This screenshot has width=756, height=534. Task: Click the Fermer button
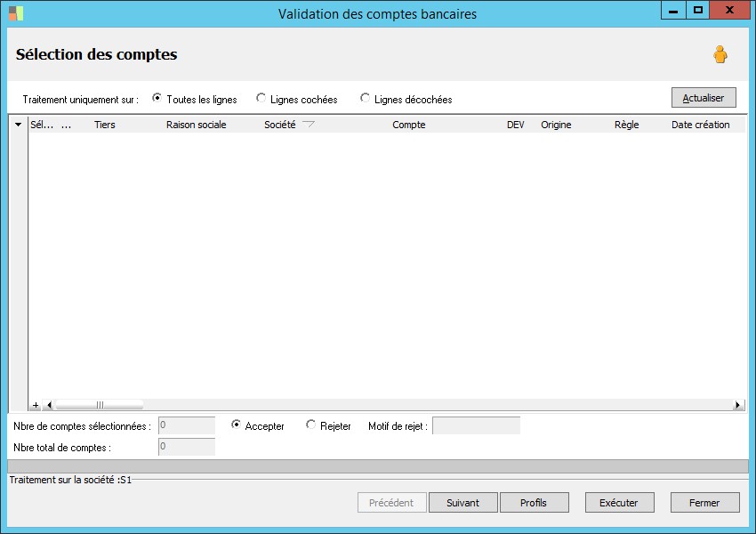[x=704, y=503]
